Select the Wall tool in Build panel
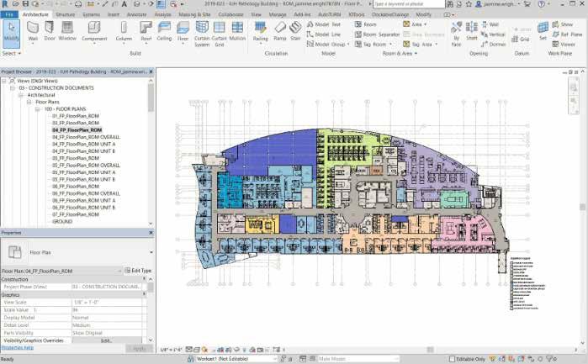Viewport: 588px width, 364px height. tap(33, 31)
